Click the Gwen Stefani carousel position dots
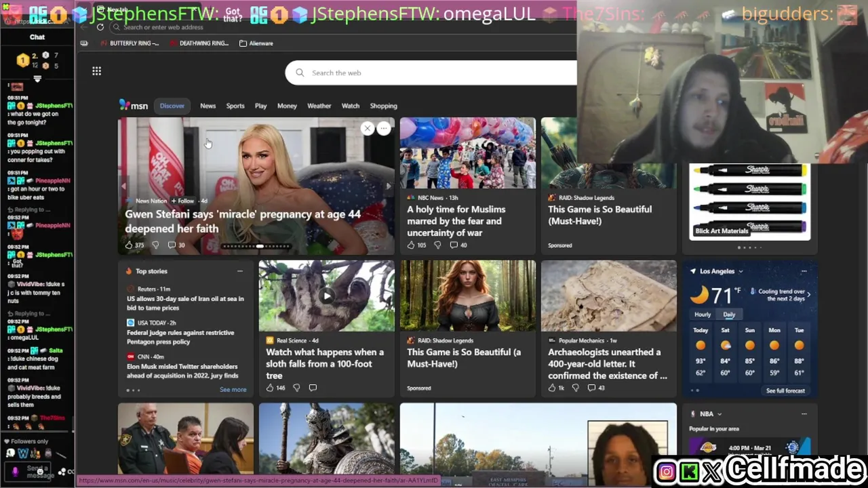Screen dimensions: 868x488 coord(256,247)
